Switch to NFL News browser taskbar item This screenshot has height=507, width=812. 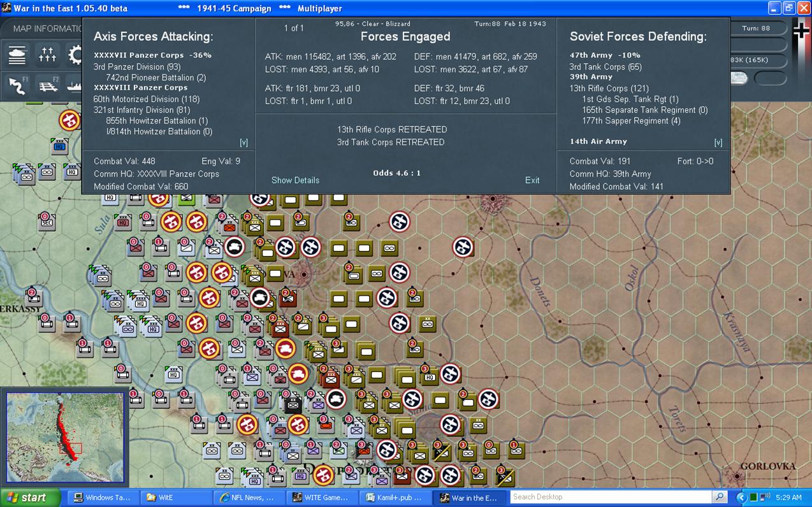point(248,497)
